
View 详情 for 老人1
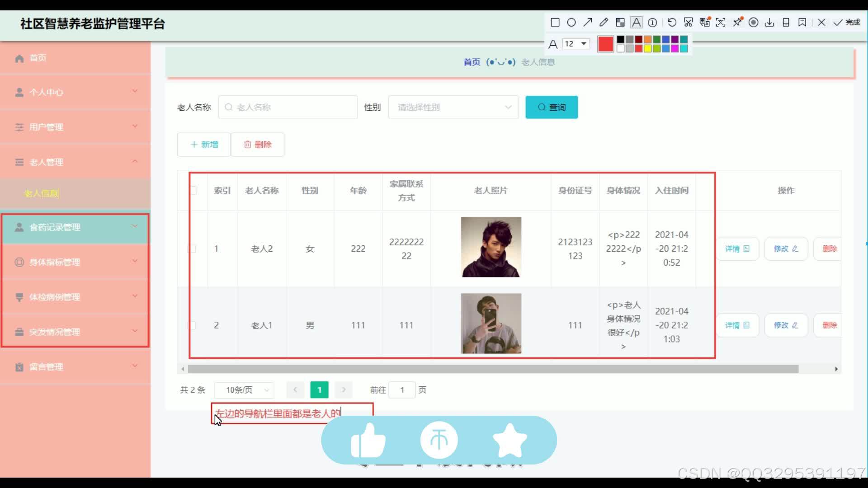pos(737,325)
